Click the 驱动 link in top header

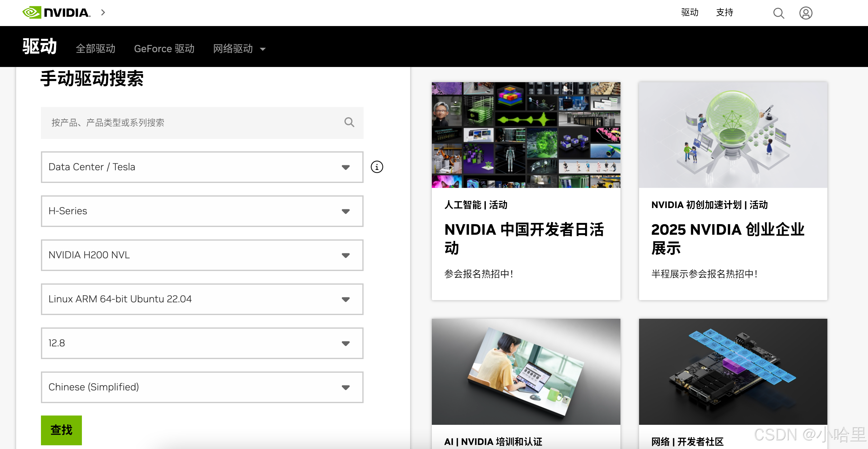(689, 12)
